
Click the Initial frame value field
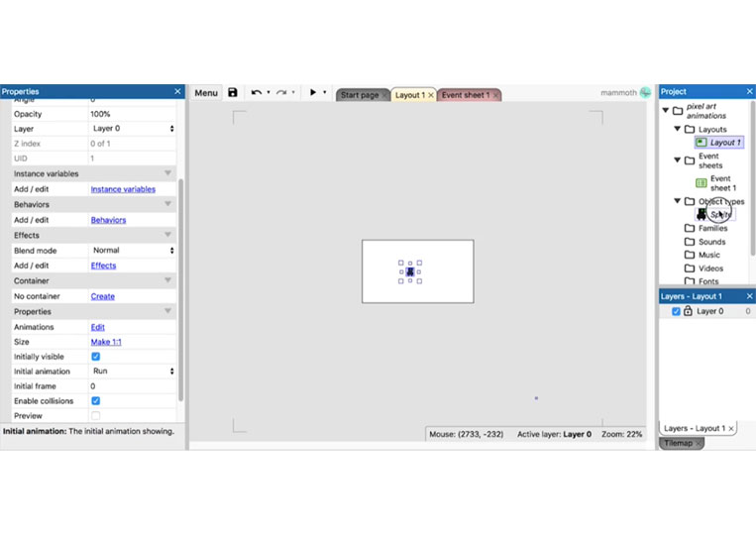(x=133, y=386)
